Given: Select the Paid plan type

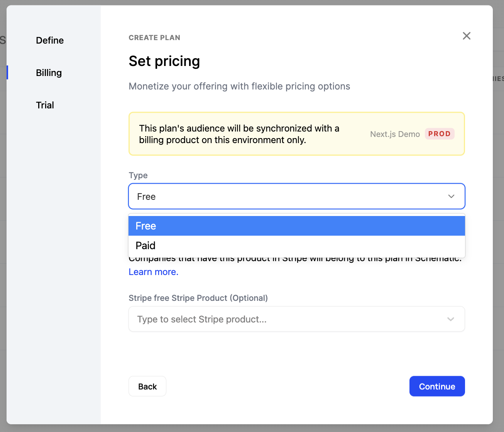Looking at the screenshot, I should 145,245.
